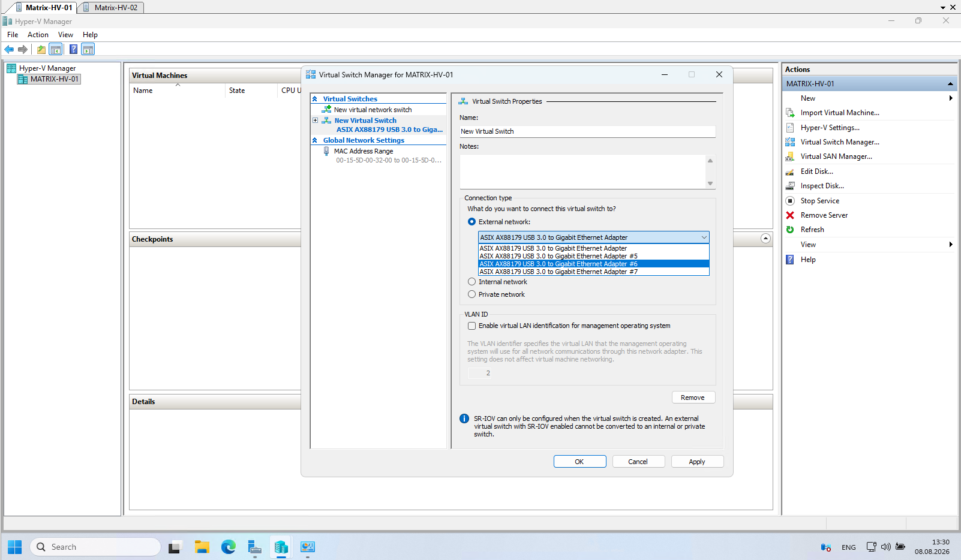This screenshot has height=560, width=961.
Task: Choose ASIX adapter #6 from the list
Action: tap(593, 264)
